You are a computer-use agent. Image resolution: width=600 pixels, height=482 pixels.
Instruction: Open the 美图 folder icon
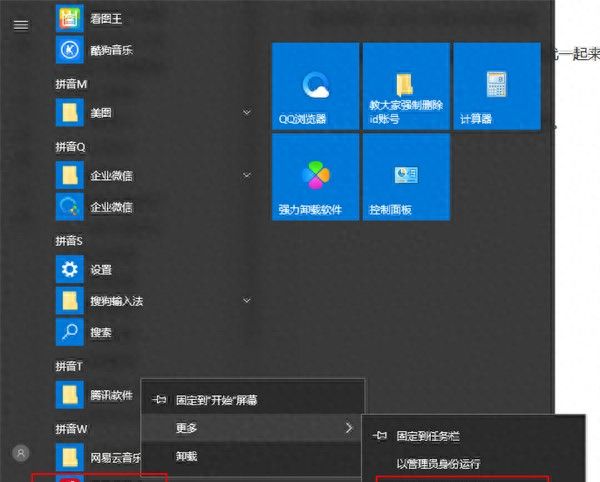(x=70, y=112)
